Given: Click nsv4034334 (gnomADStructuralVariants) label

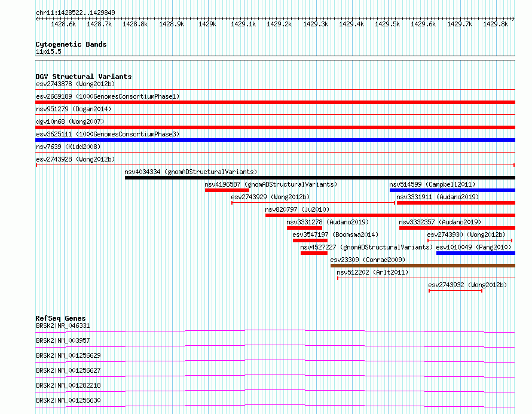Looking at the screenshot, I should point(191,172).
